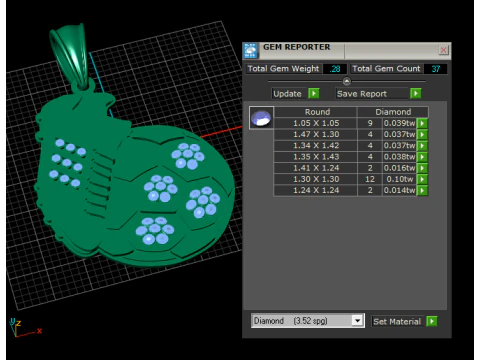Click the XYZ axis indicator in the viewport
The image size is (480, 360).
[24, 328]
